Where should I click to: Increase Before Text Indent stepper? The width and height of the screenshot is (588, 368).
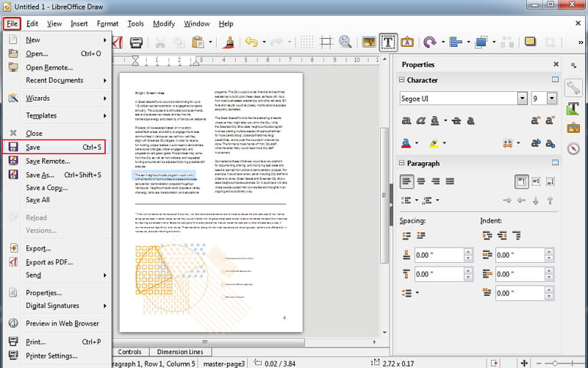pyautogui.click(x=549, y=252)
